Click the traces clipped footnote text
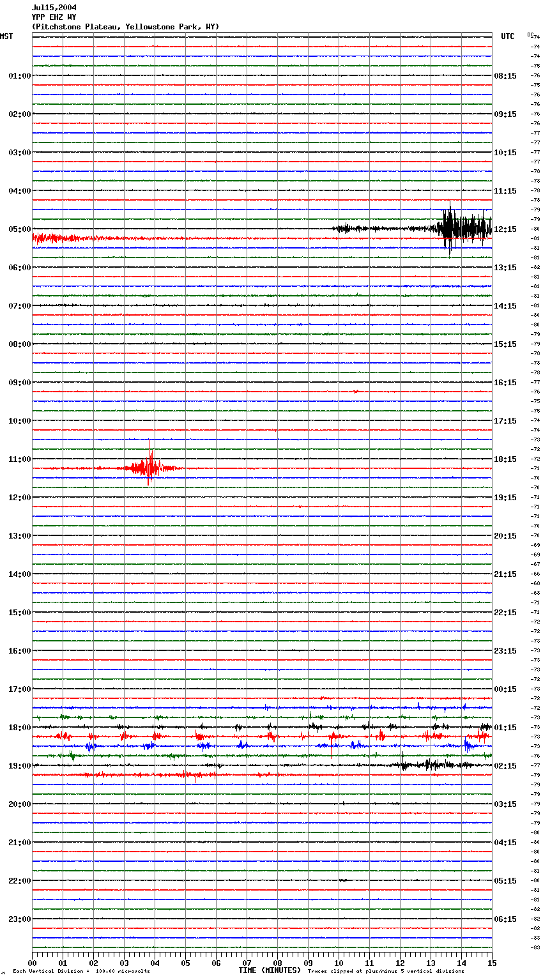This screenshot has width=543, height=980. pyautogui.click(x=386, y=972)
